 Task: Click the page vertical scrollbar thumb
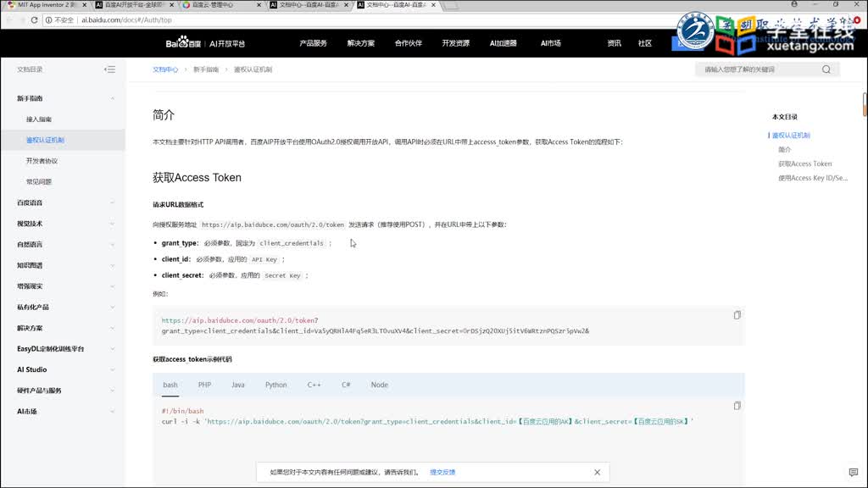tap(864, 104)
